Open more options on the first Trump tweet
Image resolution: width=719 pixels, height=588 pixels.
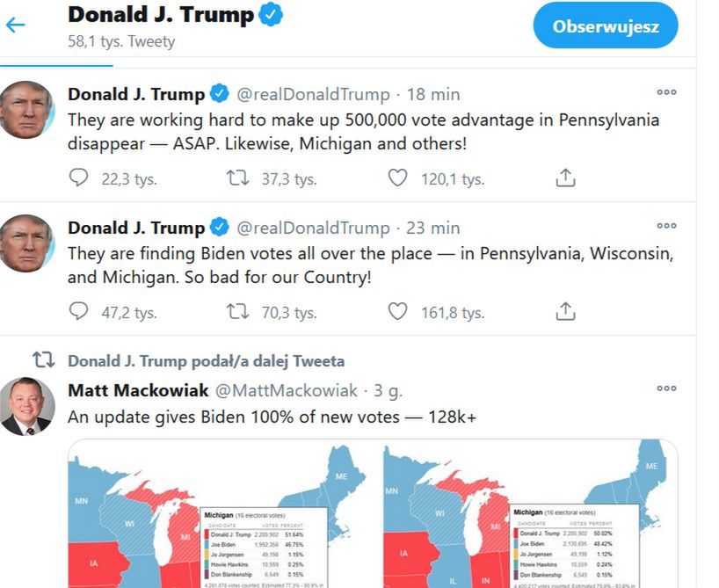point(666,93)
